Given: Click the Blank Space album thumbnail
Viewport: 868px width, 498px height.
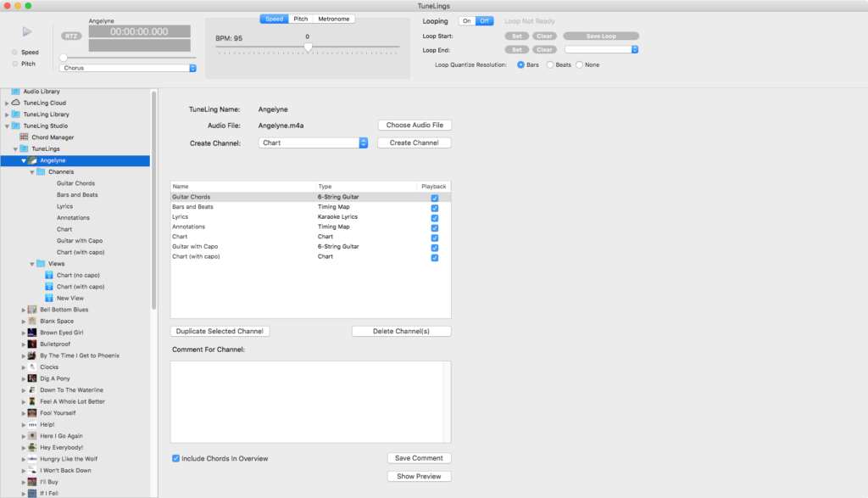Looking at the screenshot, I should 32,321.
